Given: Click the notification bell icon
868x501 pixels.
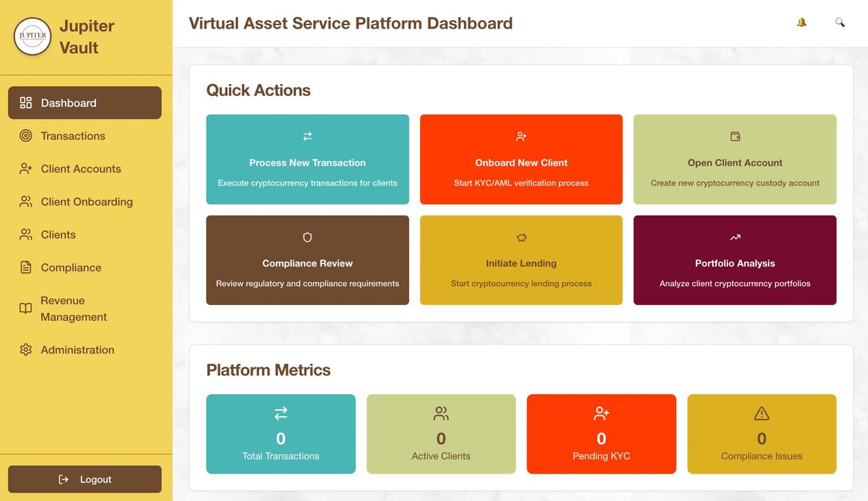Looking at the screenshot, I should (801, 22).
